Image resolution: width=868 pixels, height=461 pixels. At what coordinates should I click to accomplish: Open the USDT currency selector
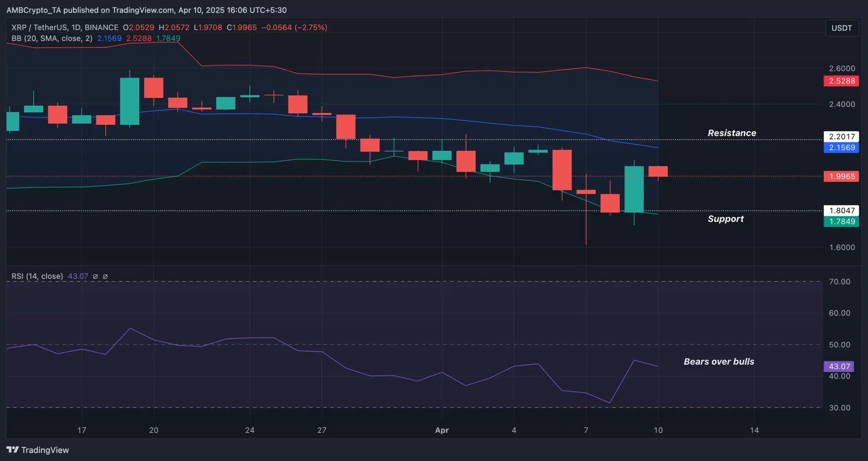[x=842, y=28]
